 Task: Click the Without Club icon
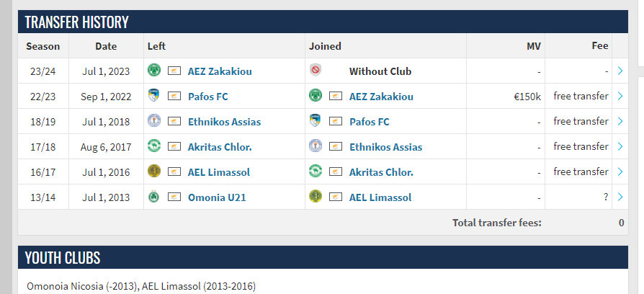click(x=315, y=71)
